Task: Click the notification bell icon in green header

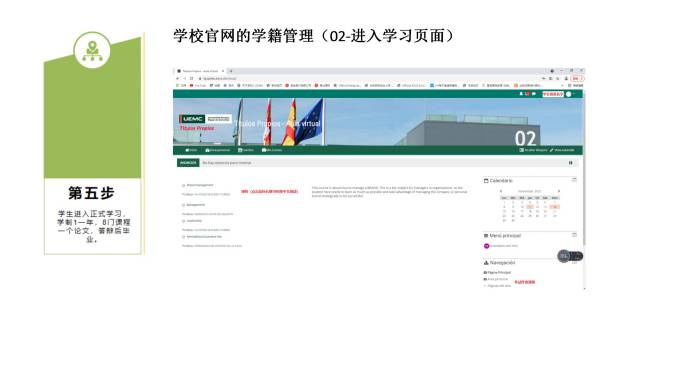Action: (x=521, y=94)
